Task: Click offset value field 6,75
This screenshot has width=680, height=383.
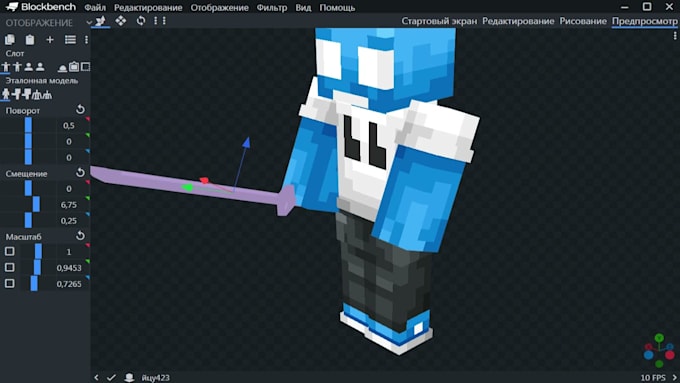Action: [x=69, y=204]
